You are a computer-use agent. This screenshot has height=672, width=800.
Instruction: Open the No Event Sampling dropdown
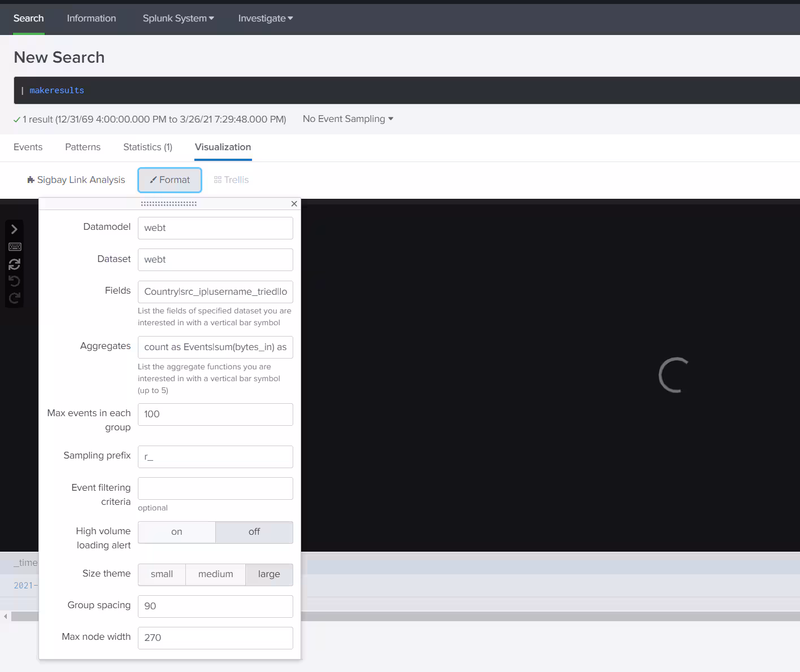click(347, 119)
